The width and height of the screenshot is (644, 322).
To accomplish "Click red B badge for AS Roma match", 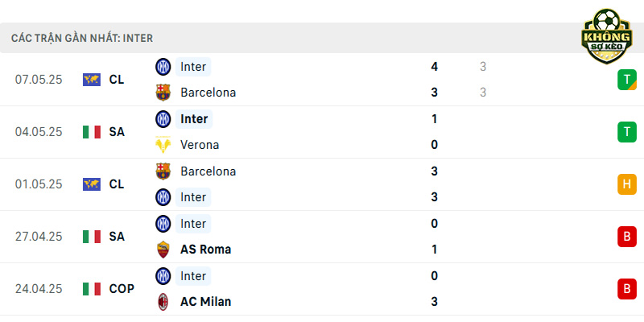I will click(627, 237).
